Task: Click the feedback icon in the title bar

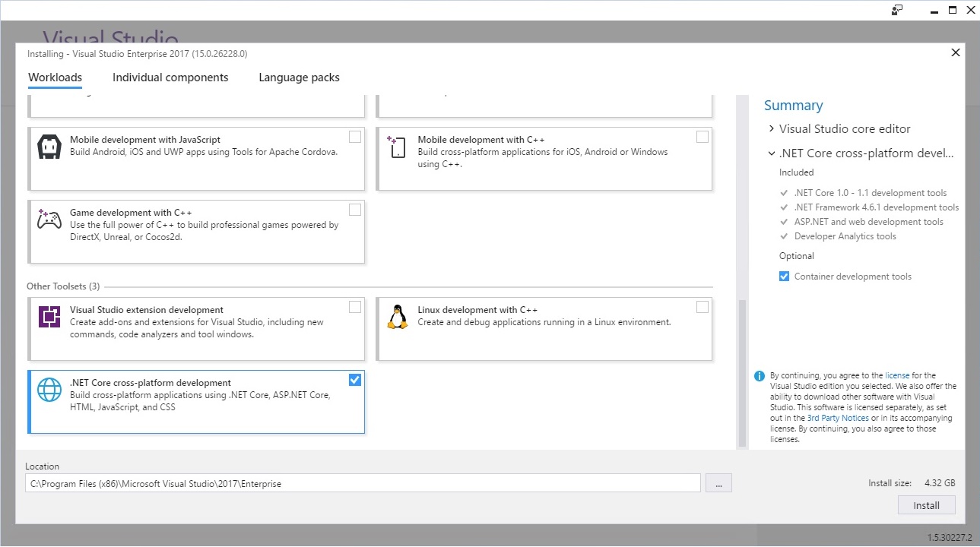Action: (897, 10)
